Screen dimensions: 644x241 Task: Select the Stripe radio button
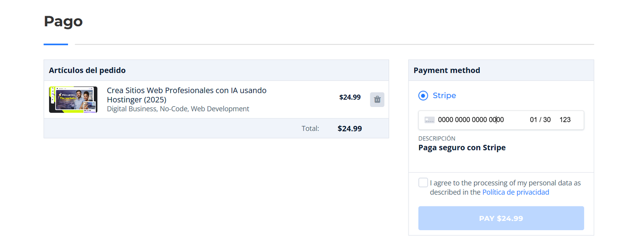pos(423,96)
